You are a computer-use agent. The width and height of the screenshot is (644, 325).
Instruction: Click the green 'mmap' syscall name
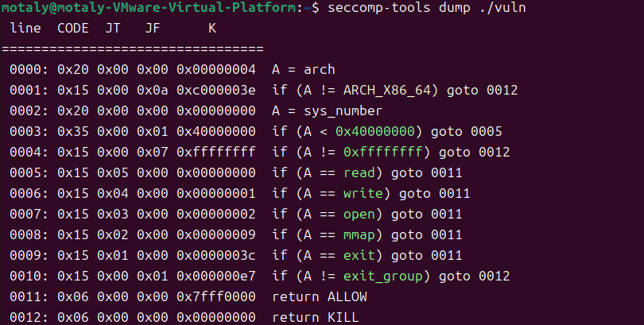tap(353, 234)
